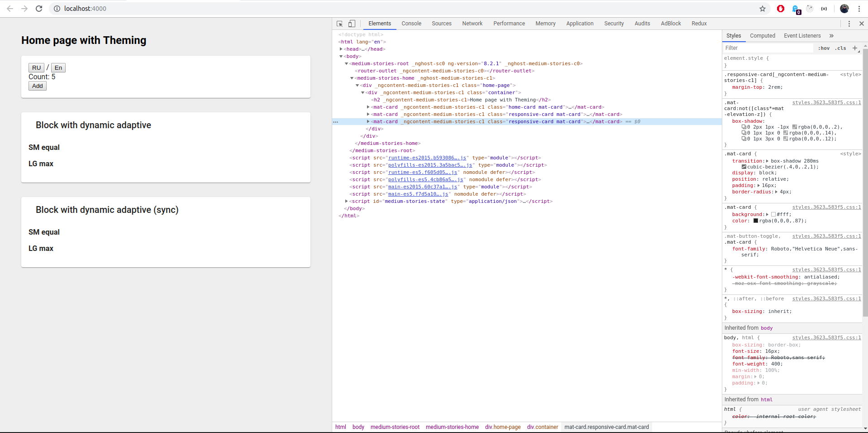
Task: Expand the head element
Action: click(x=341, y=49)
